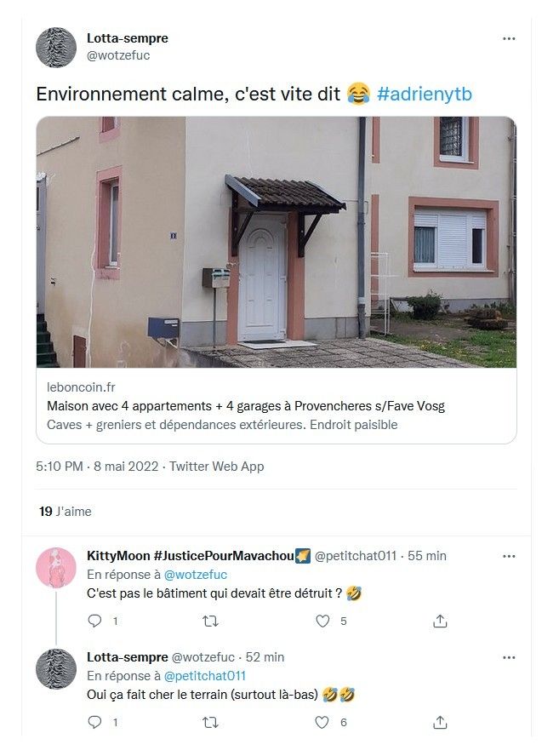Reply to KittyMoon's comment

pyautogui.click(x=94, y=621)
